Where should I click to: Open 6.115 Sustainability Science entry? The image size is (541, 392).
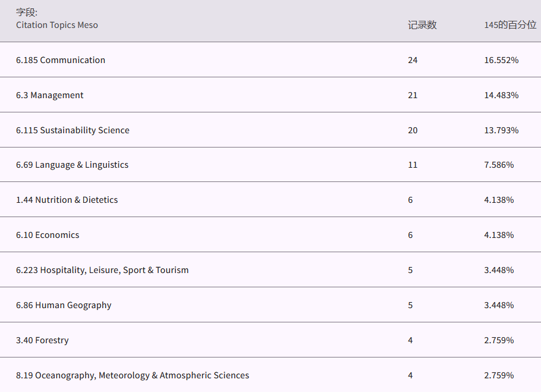coord(73,130)
